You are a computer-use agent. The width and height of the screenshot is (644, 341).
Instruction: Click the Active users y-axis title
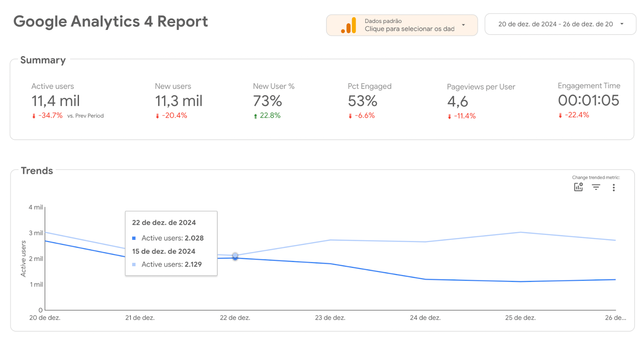pos(23,259)
